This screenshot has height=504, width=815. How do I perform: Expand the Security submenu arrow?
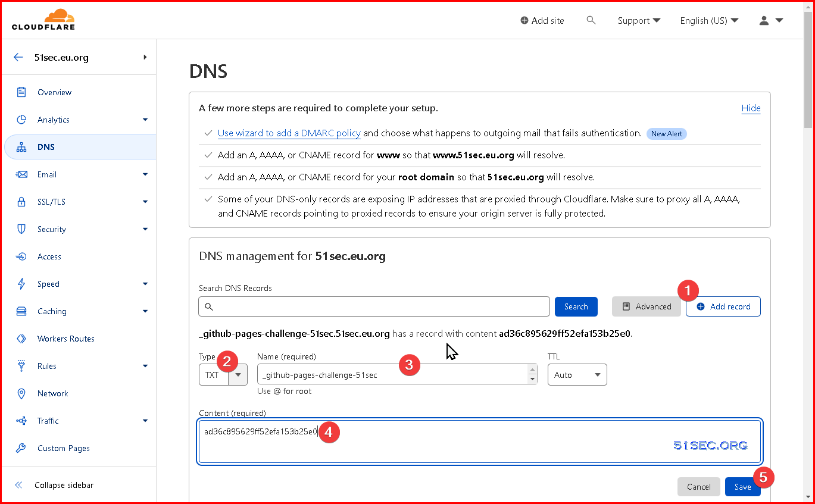(145, 229)
